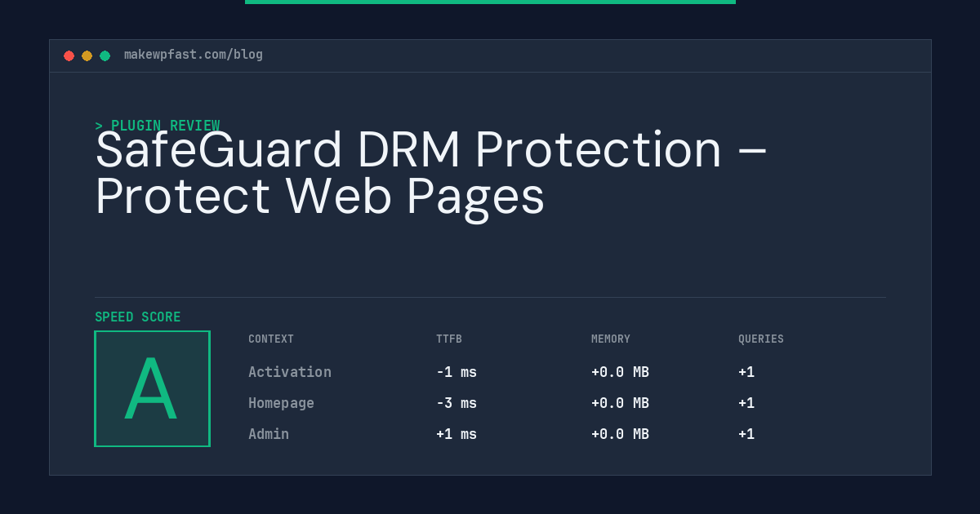
Task: Click the '> PLUGIN REVIEW' label
Action: coord(158,126)
